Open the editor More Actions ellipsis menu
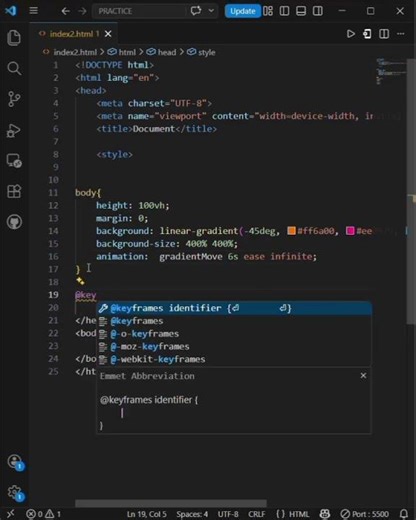The image size is (416, 520). [x=401, y=34]
